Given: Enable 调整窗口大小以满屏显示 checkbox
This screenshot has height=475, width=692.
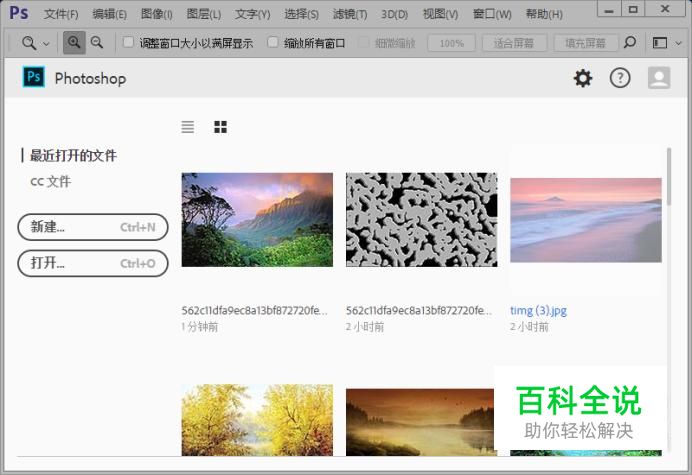Looking at the screenshot, I should pyautogui.click(x=128, y=42).
